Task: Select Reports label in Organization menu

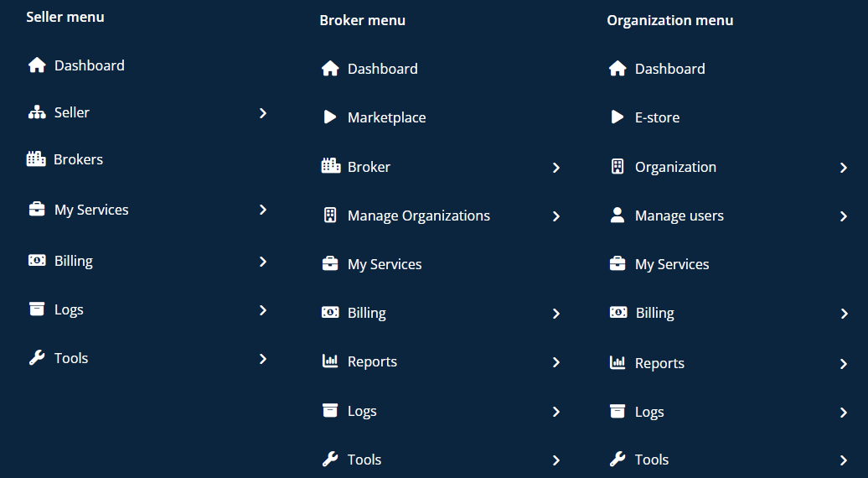Action: point(659,363)
